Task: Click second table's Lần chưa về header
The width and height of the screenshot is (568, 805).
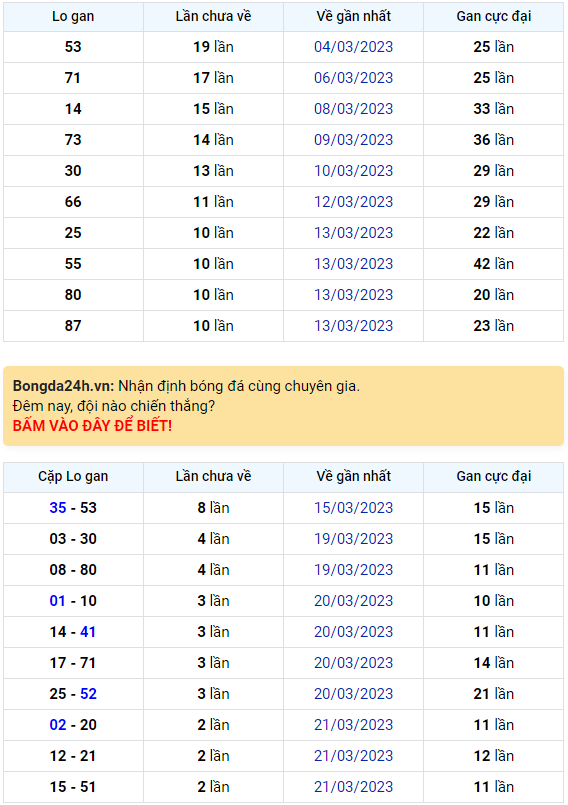Action: click(x=213, y=476)
